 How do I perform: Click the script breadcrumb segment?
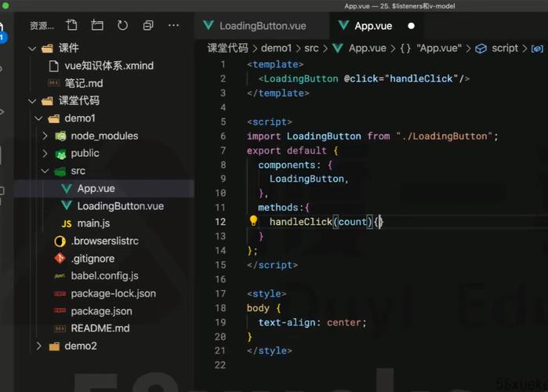[505, 48]
